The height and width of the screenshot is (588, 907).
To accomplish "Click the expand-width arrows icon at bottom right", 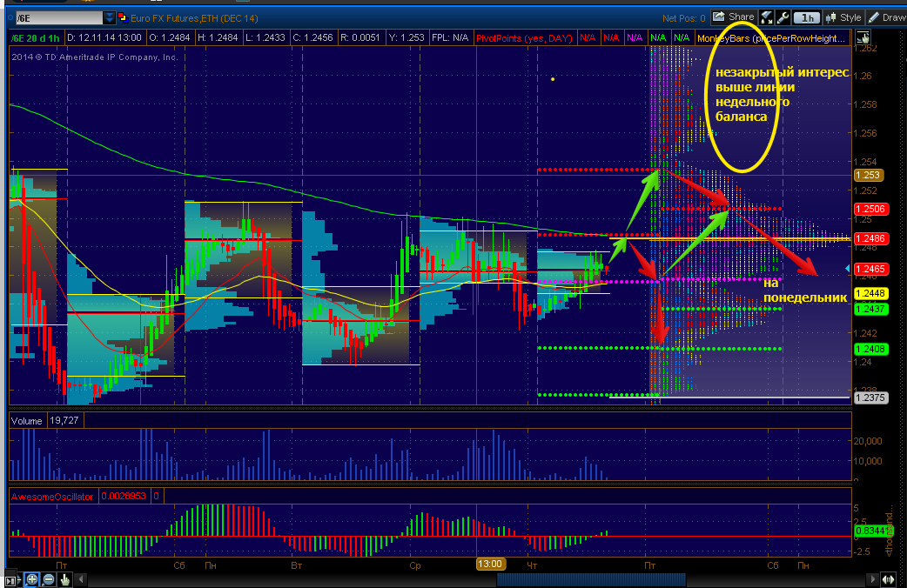I will point(887,578).
